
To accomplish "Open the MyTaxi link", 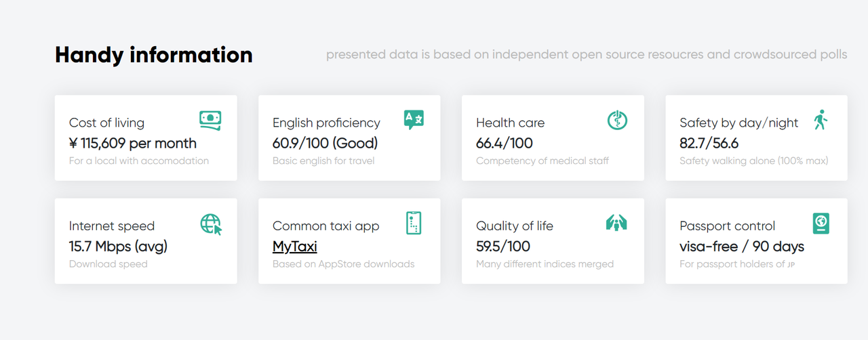I will click(295, 247).
